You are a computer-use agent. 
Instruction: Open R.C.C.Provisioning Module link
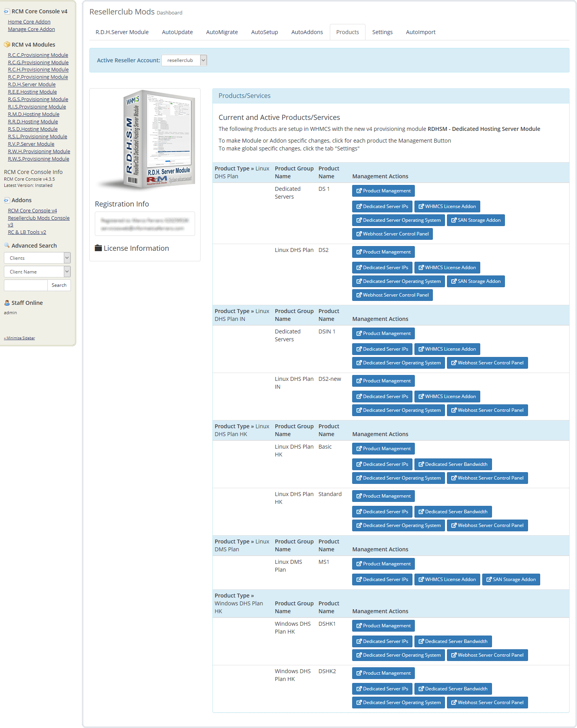tap(38, 55)
